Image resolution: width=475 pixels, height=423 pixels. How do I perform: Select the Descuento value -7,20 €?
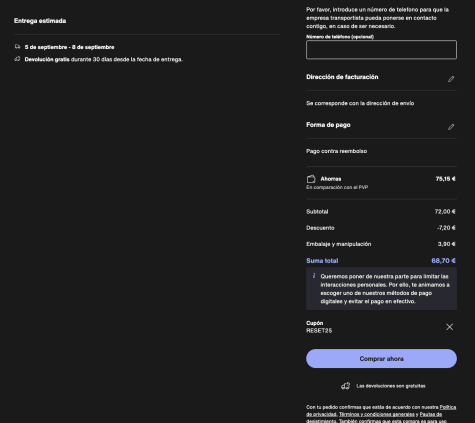tap(446, 228)
